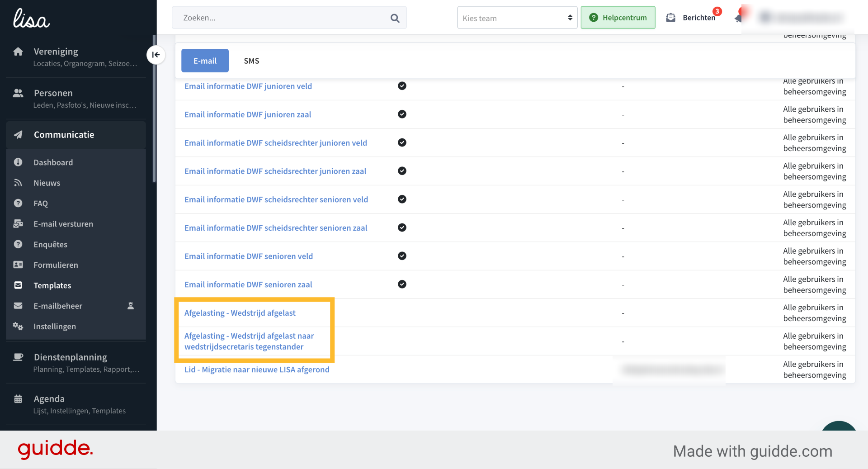The height and width of the screenshot is (469, 868).
Task: Click the lisa logo
Action: tap(31, 19)
